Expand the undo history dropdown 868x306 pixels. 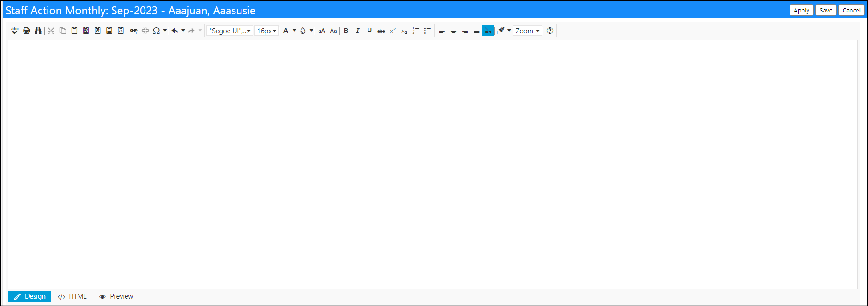183,31
